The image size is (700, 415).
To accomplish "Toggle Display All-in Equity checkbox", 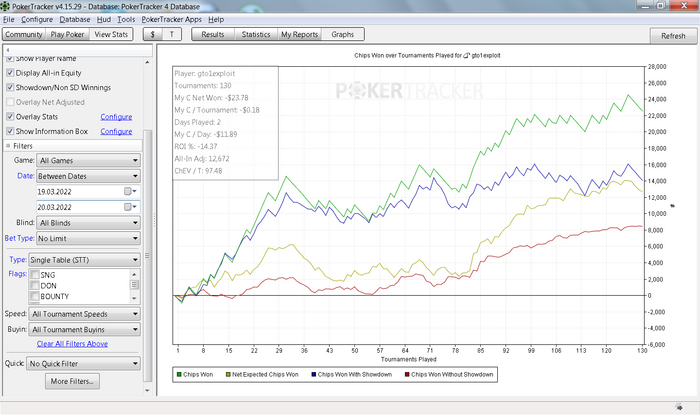I will click(x=10, y=73).
